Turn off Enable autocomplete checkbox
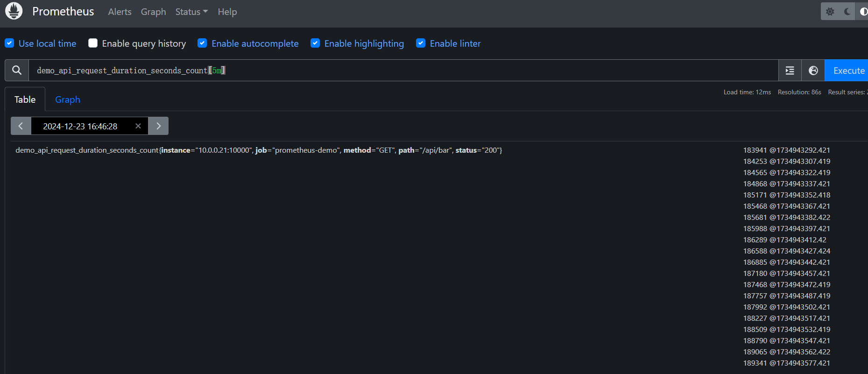868x374 pixels. (x=202, y=43)
